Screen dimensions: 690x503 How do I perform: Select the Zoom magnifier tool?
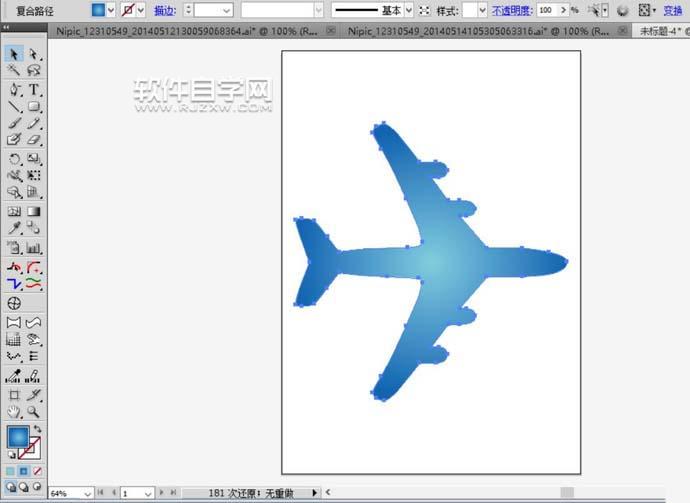pyautogui.click(x=33, y=412)
